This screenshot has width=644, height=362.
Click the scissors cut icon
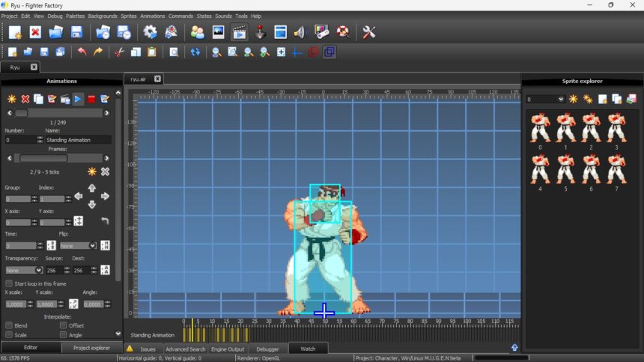[x=118, y=52]
